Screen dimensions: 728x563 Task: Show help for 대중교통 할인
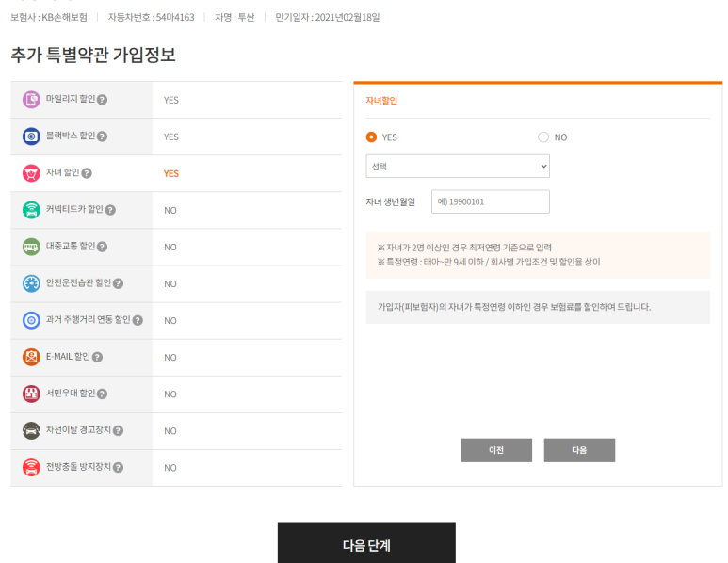click(x=102, y=247)
